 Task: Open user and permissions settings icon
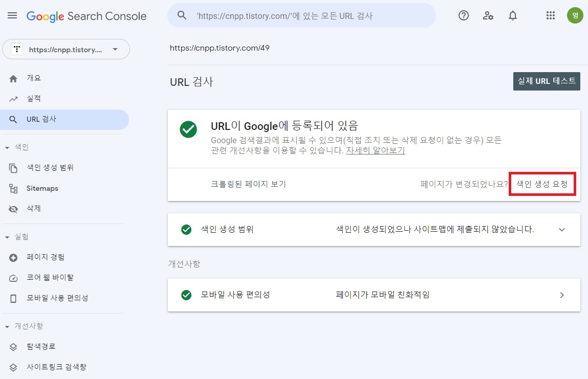pyautogui.click(x=488, y=15)
